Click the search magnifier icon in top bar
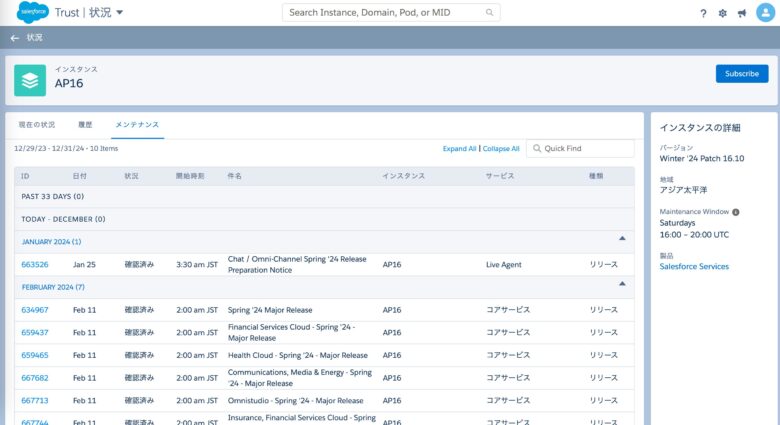Image resolution: width=780 pixels, height=425 pixels. click(x=489, y=12)
